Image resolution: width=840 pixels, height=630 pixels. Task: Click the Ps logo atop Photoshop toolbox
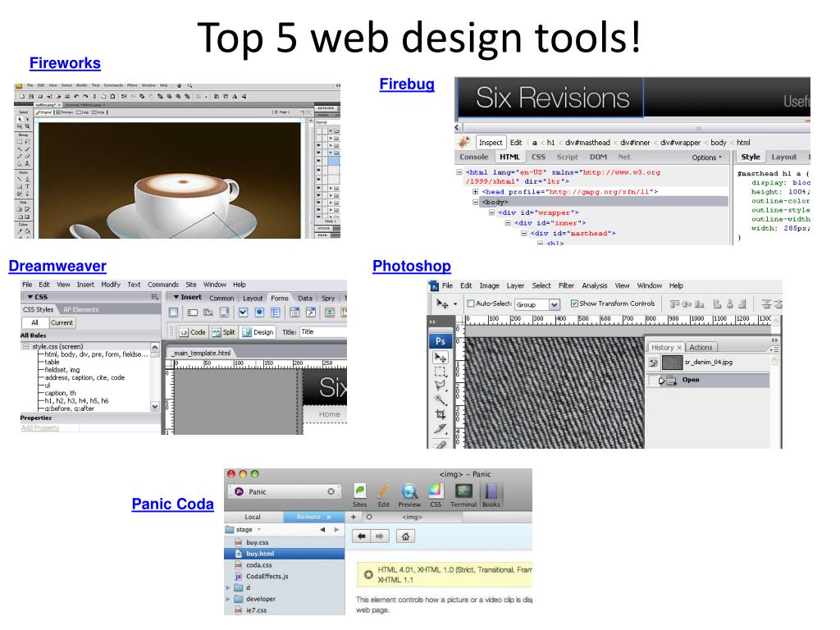[x=441, y=341]
